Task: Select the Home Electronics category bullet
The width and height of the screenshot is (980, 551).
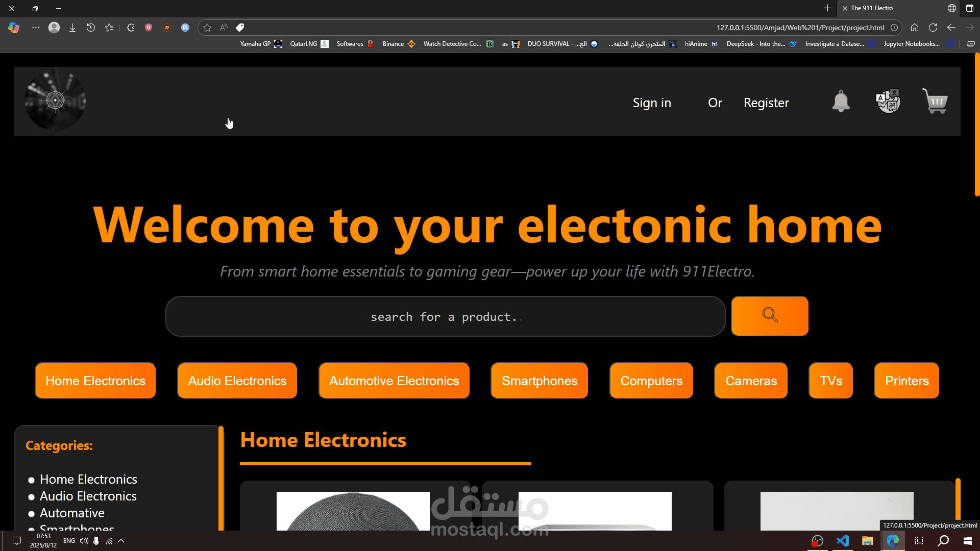Action: (x=31, y=480)
